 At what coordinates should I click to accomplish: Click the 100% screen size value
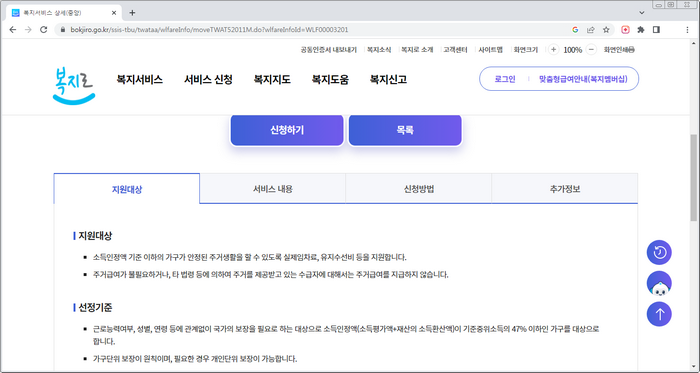(x=572, y=50)
